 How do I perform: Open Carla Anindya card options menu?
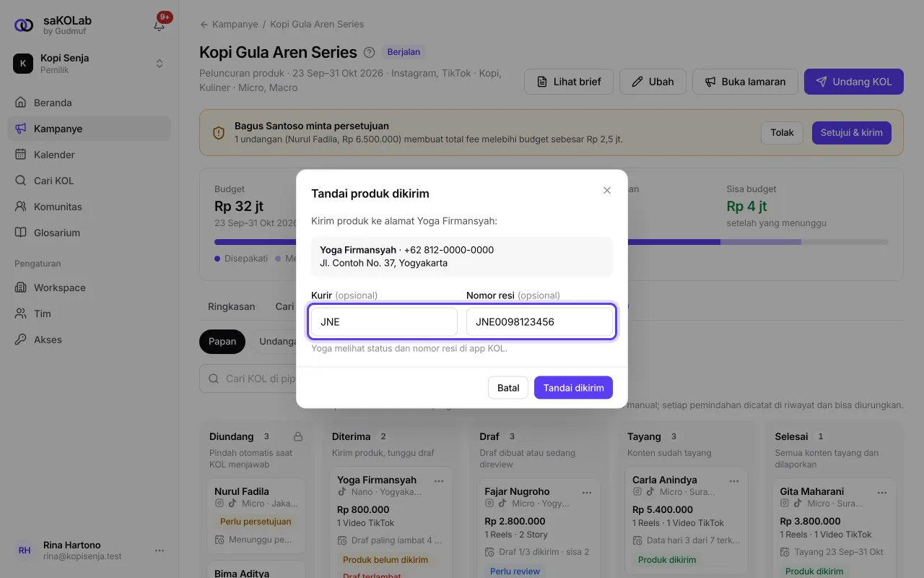coord(734,480)
